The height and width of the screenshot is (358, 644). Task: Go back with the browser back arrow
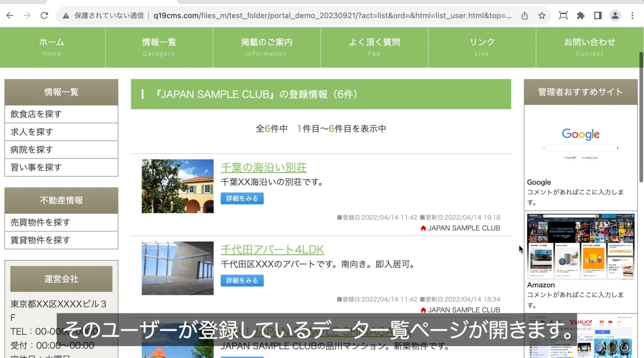[10, 15]
